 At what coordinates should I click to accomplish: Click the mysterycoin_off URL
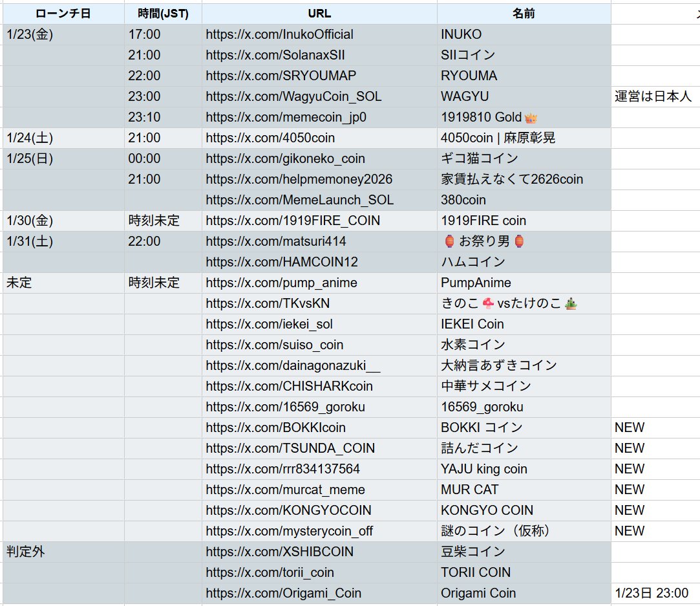pyautogui.click(x=290, y=531)
